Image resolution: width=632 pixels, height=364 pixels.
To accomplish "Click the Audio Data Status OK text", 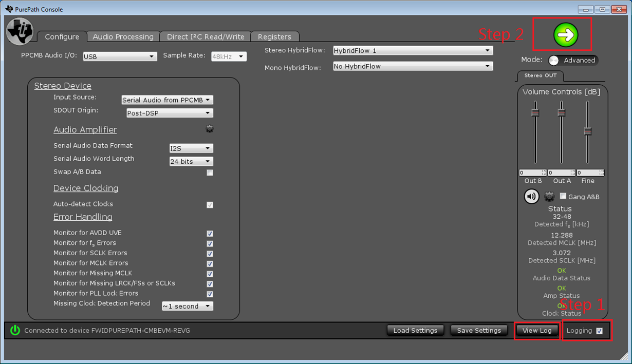I will tap(562, 271).
